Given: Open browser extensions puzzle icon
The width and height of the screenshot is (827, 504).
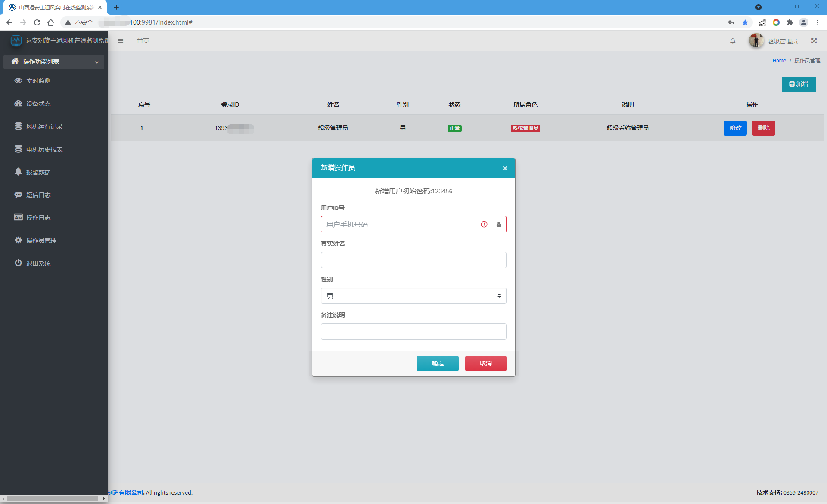Looking at the screenshot, I should [x=790, y=22].
